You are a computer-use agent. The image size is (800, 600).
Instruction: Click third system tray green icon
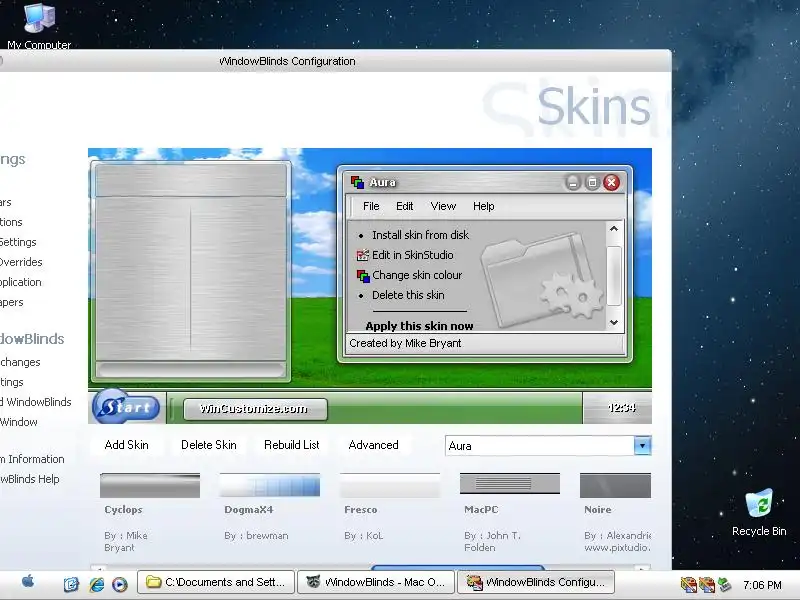pos(724,584)
